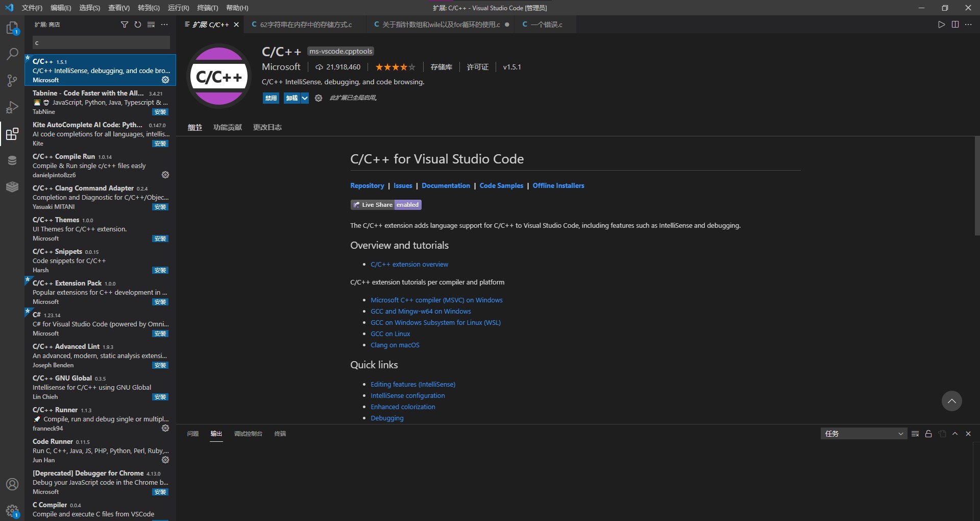
Task: Click the run triangle in editor title bar
Action: tap(942, 25)
